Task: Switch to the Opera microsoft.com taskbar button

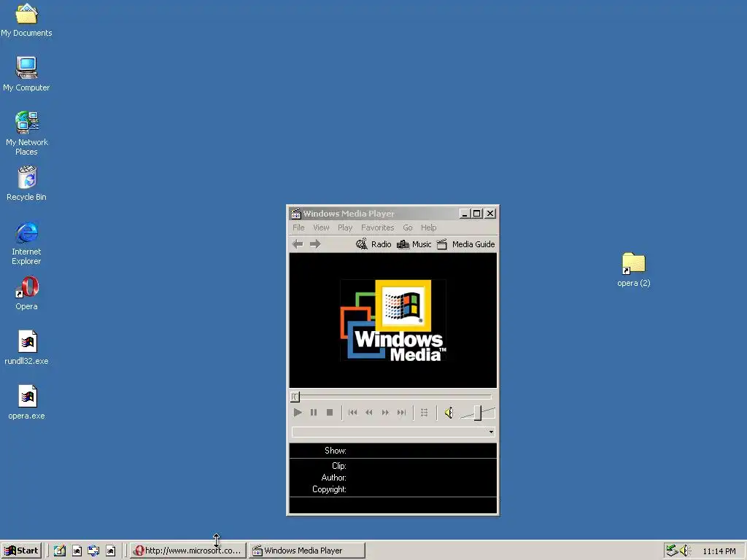Action: click(x=188, y=551)
